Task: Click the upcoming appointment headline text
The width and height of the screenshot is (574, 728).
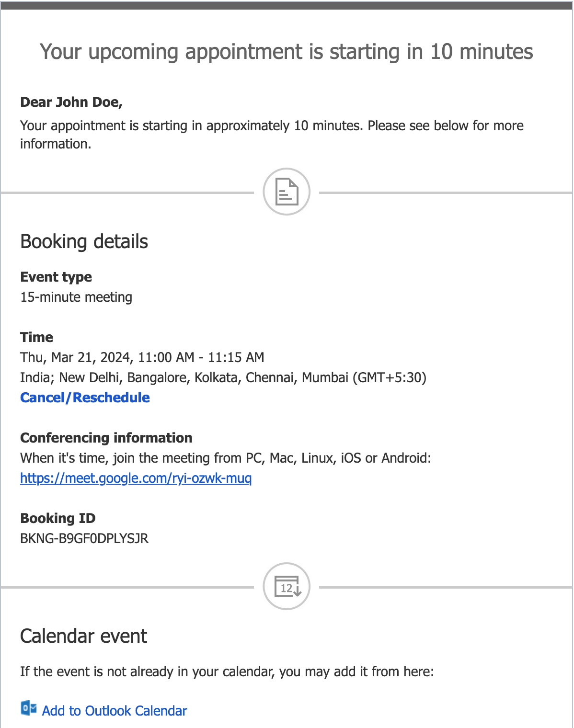Action: coord(286,52)
